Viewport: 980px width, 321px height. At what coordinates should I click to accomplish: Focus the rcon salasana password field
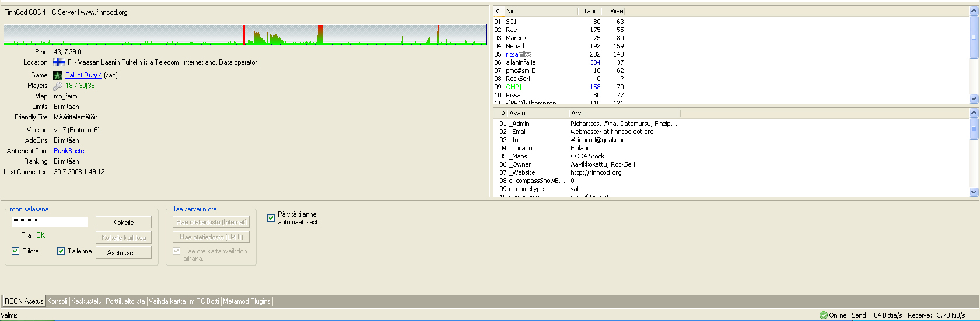pyautogui.click(x=50, y=221)
